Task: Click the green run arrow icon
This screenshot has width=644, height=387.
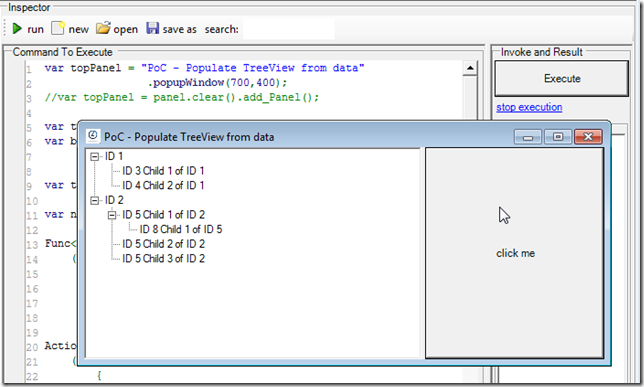Action: (x=17, y=29)
